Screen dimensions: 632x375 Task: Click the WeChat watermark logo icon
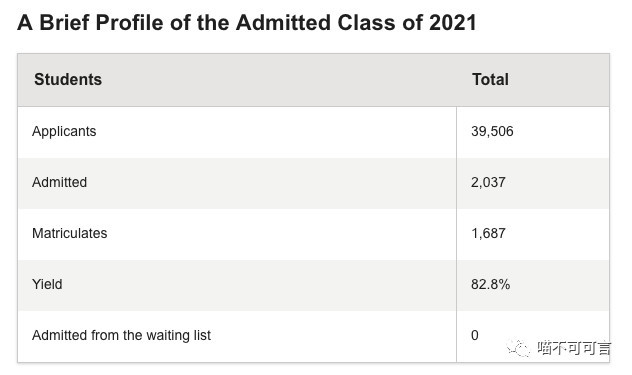518,348
